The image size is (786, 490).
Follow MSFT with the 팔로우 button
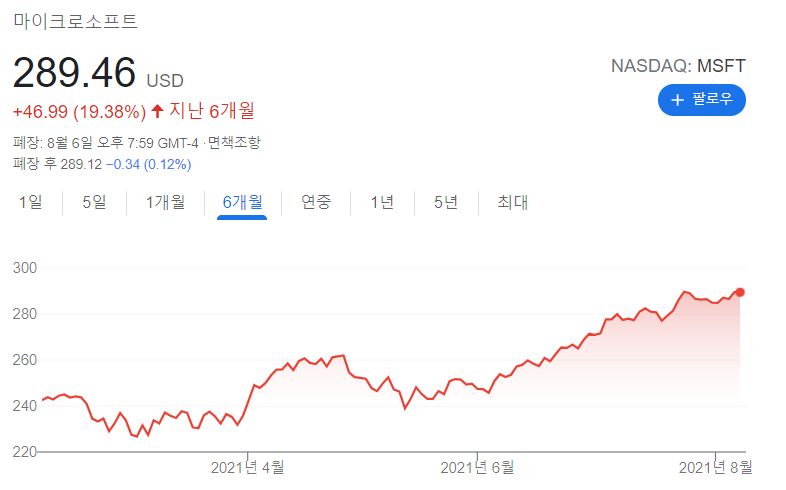pyautogui.click(x=701, y=100)
